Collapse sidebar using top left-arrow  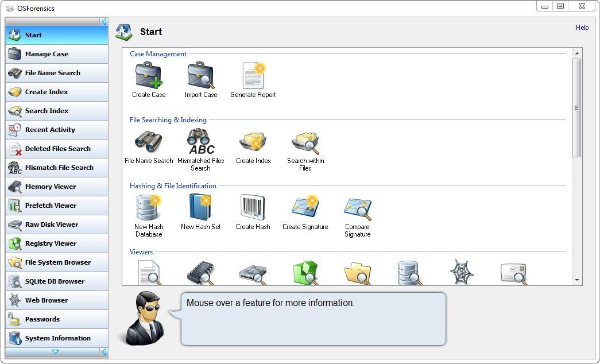click(x=104, y=22)
